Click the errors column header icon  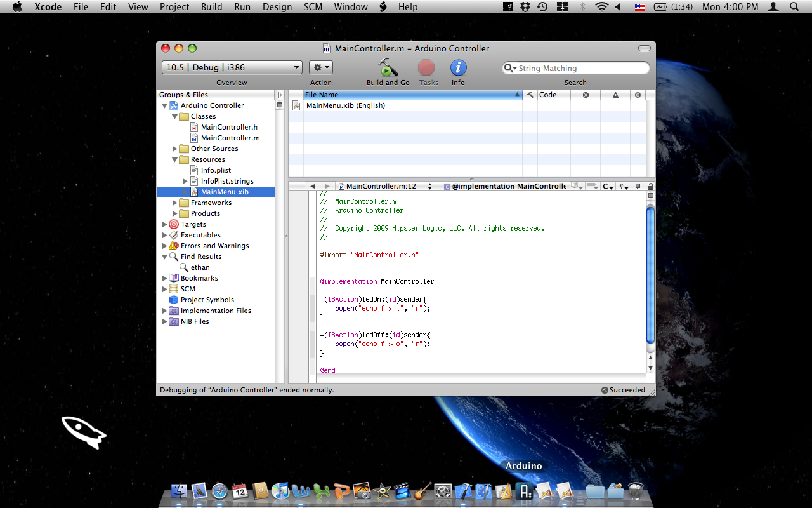click(586, 95)
